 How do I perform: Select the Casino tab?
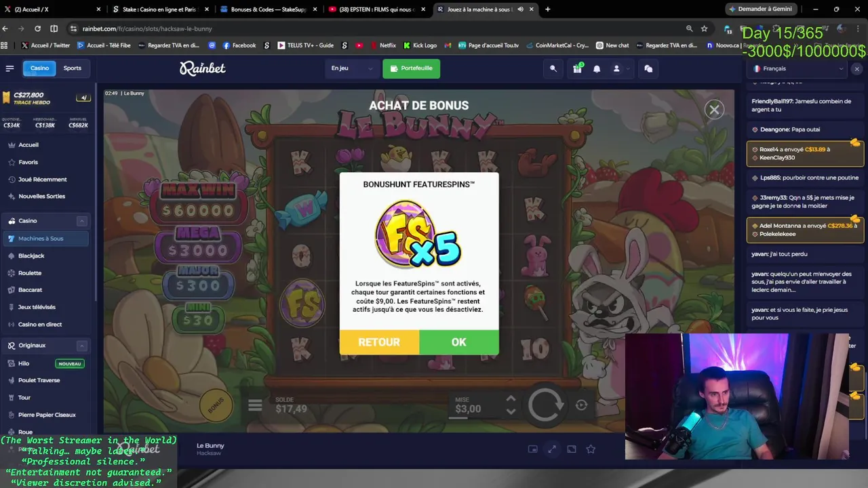[39, 68]
